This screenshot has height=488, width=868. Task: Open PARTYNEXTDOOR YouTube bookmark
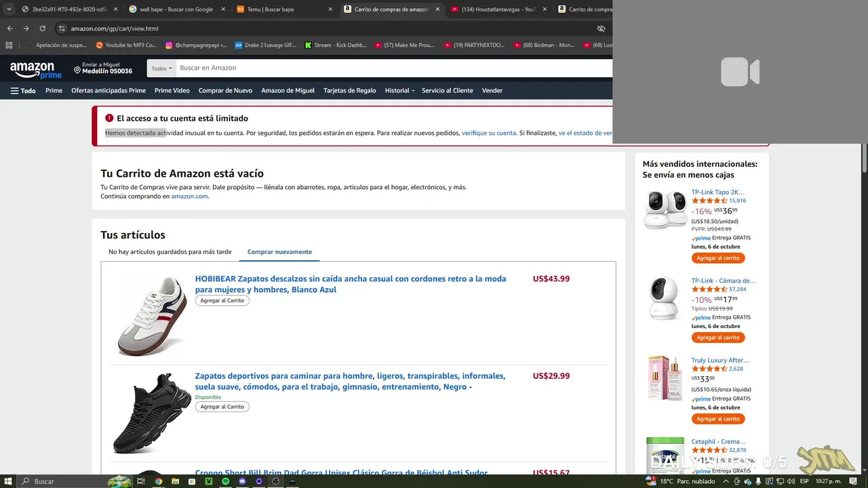475,45
